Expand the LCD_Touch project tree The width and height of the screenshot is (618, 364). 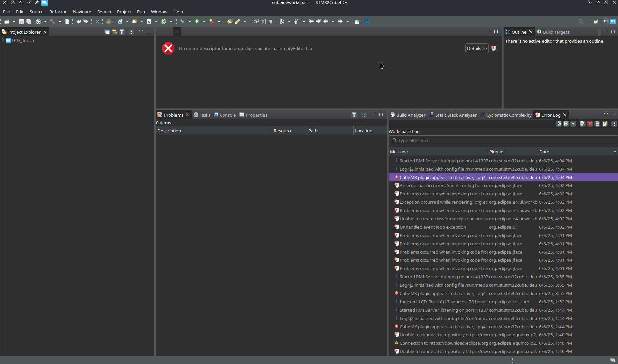point(3,40)
